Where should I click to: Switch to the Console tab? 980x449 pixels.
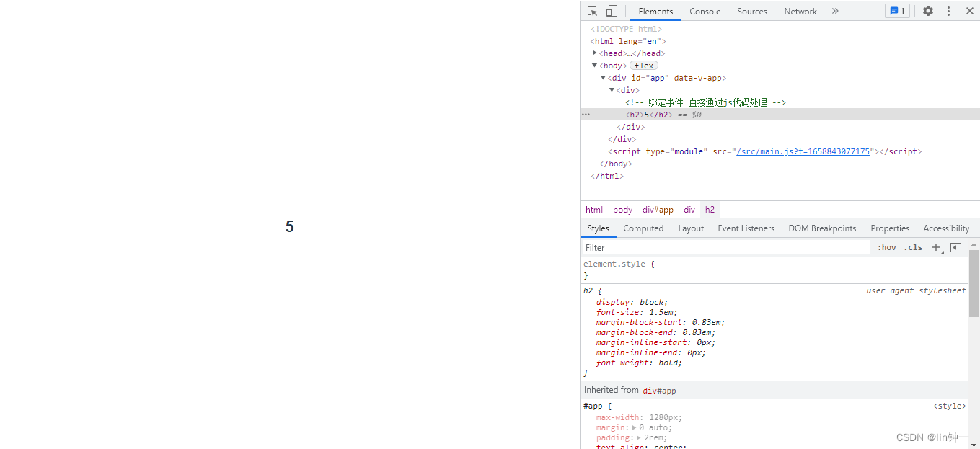click(x=705, y=12)
